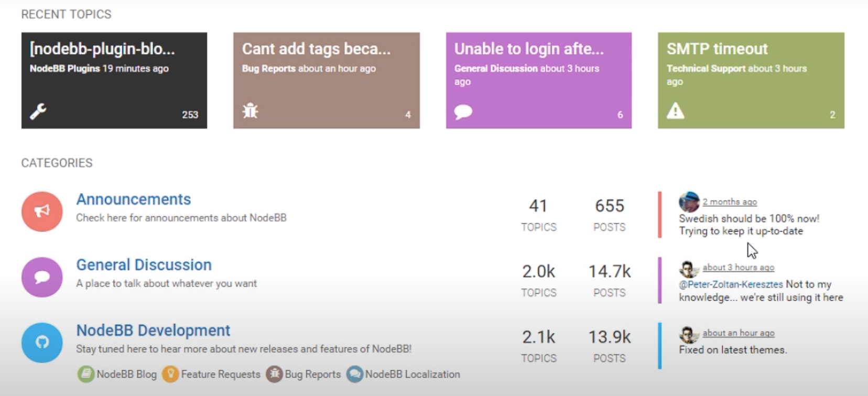The image size is (868, 396).
Task: Open the 'Cant add tags' topic card
Action: coord(326,80)
